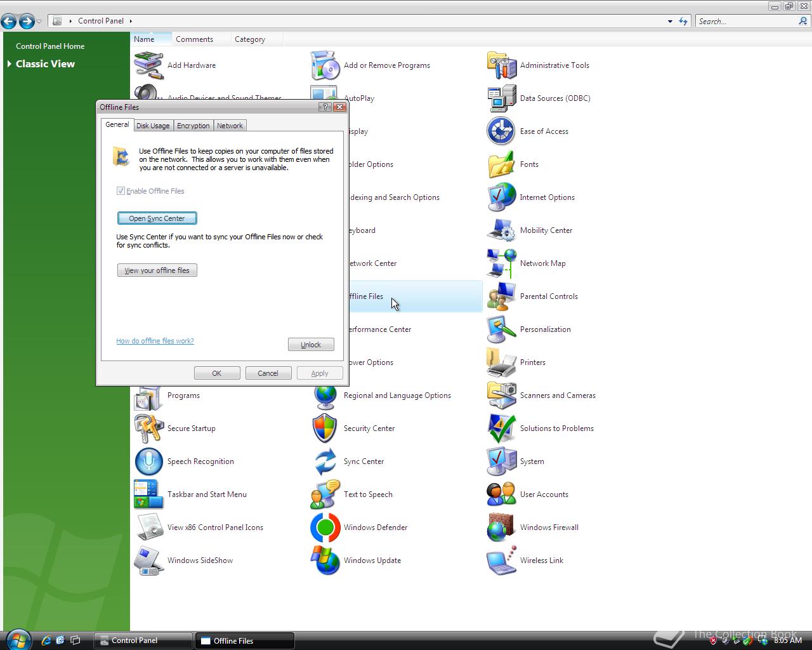Open Regional and Language Options icon
Screen dimensions: 812x650
[325, 395]
